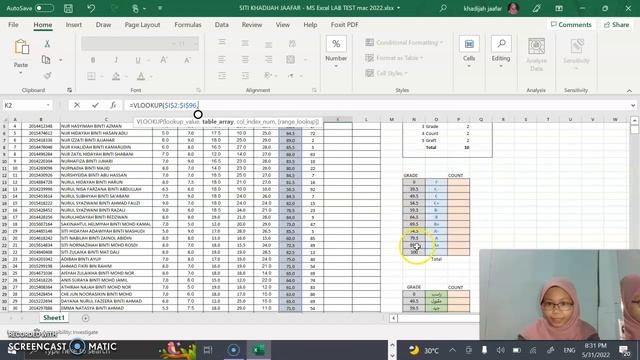The height and width of the screenshot is (360, 640).
Task: Click the New Sheet plus button
Action: pyautogui.click(x=85, y=318)
